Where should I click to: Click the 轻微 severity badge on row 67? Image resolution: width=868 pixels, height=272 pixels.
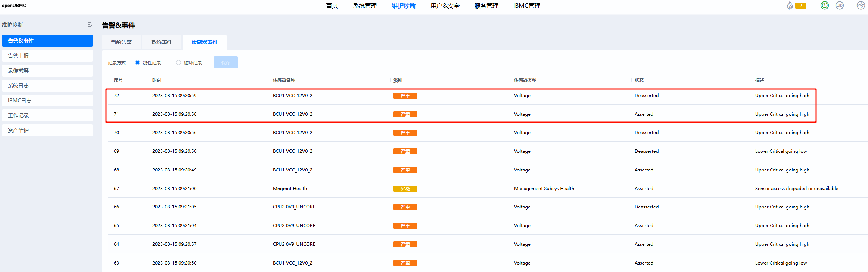[405, 189]
